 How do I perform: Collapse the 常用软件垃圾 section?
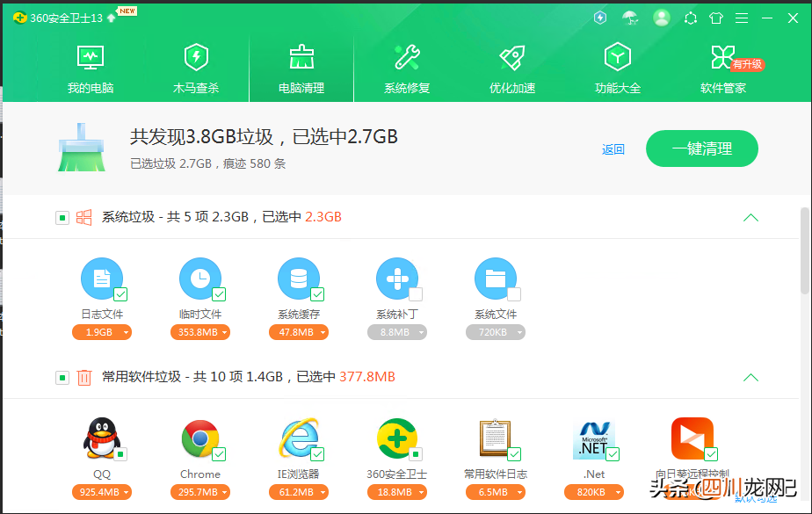click(750, 377)
